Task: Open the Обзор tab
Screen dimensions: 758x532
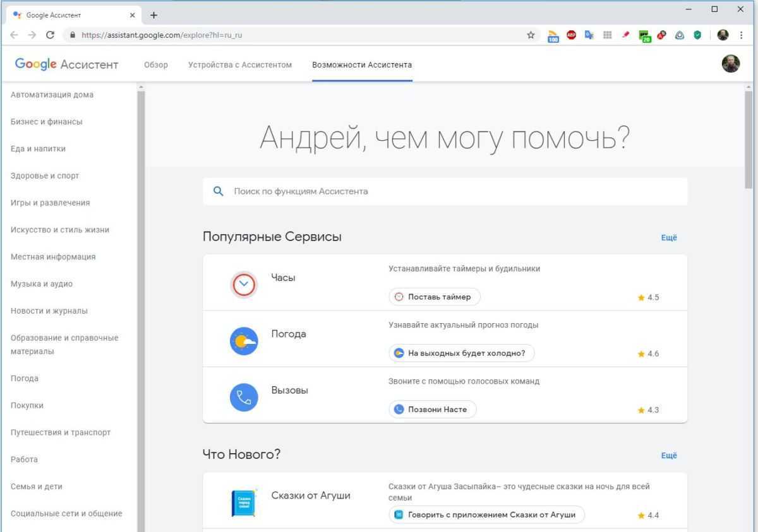Action: click(156, 64)
